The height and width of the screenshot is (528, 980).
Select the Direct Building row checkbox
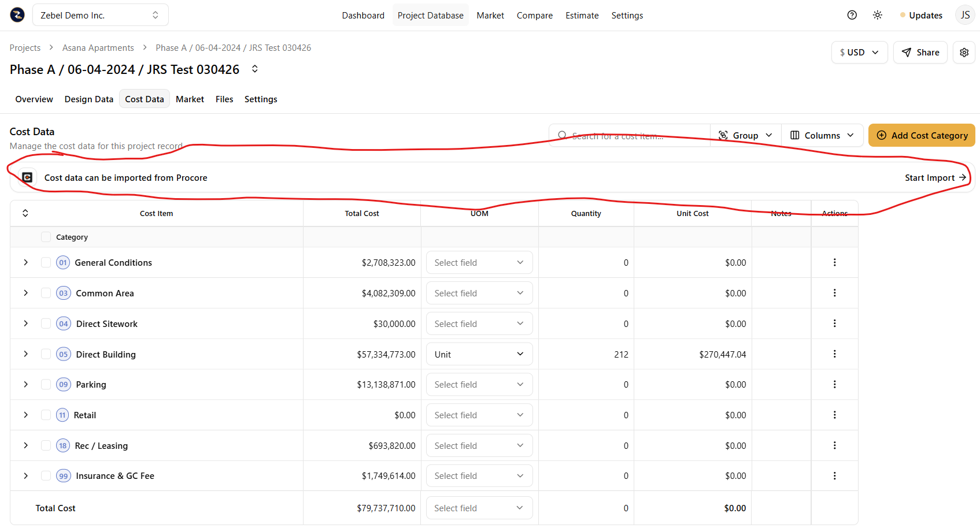(46, 354)
